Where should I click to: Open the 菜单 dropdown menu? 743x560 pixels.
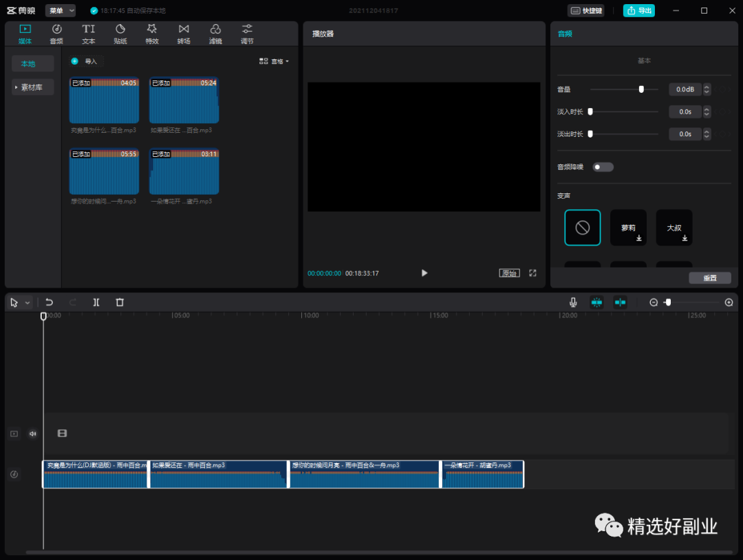[x=61, y=10]
